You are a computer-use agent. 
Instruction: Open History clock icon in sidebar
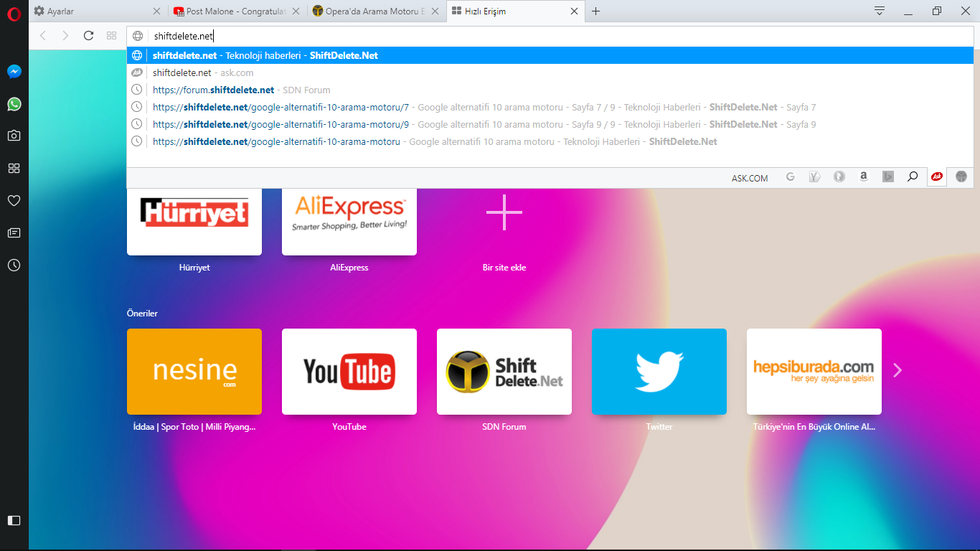click(x=14, y=265)
